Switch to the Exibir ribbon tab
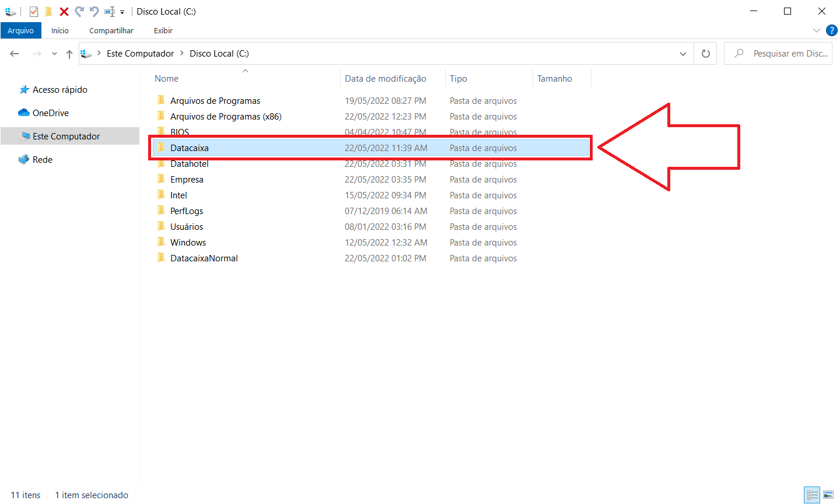This screenshot has width=840, height=504. point(163,30)
